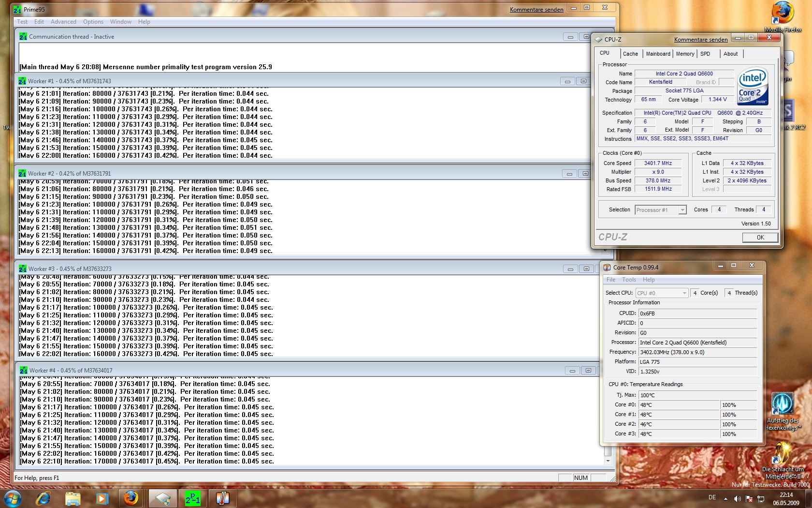
Task: Open the Prime95 Help menu
Action: point(144,22)
